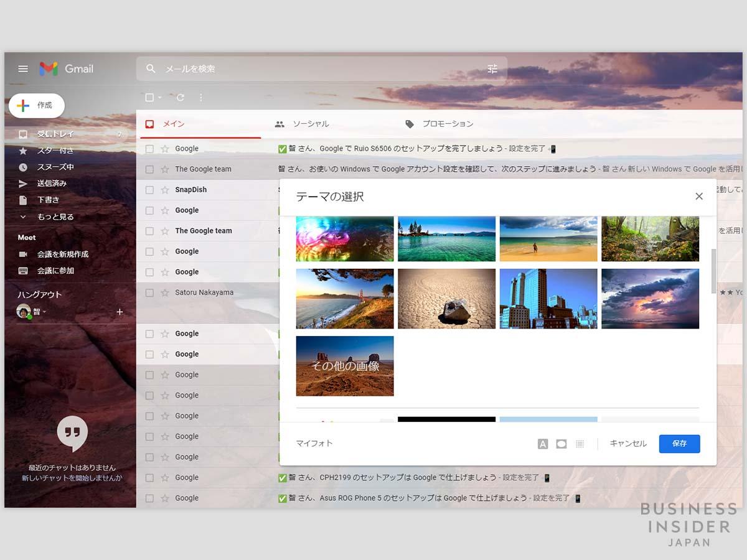
Task: Check the select-all checkbox above the inbox
Action: (149, 98)
